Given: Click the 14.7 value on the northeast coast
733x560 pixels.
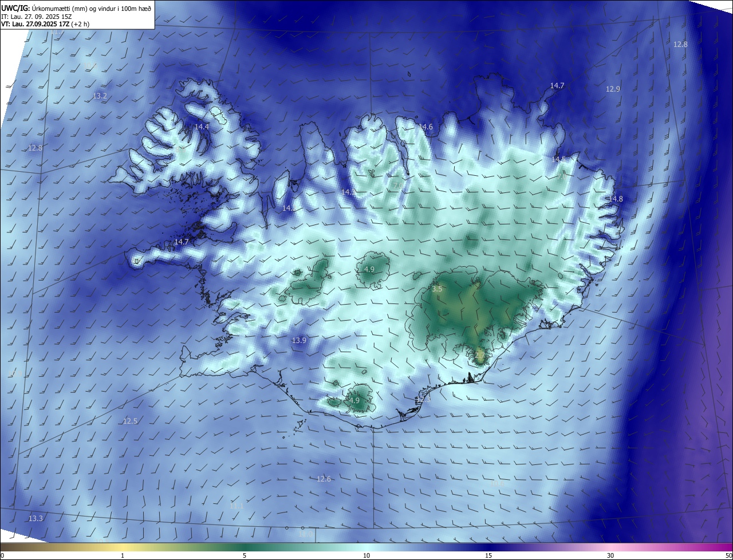Looking at the screenshot, I should [x=557, y=85].
